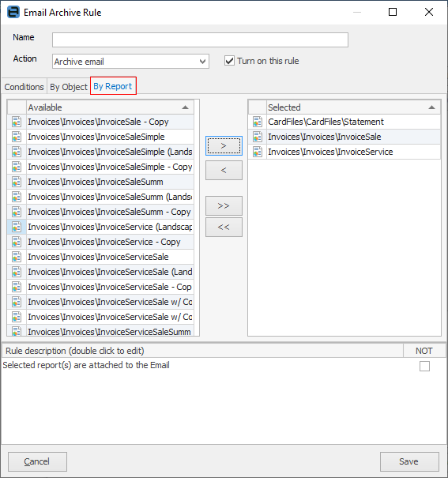
Task: Focus the Name input field
Action: pos(200,40)
